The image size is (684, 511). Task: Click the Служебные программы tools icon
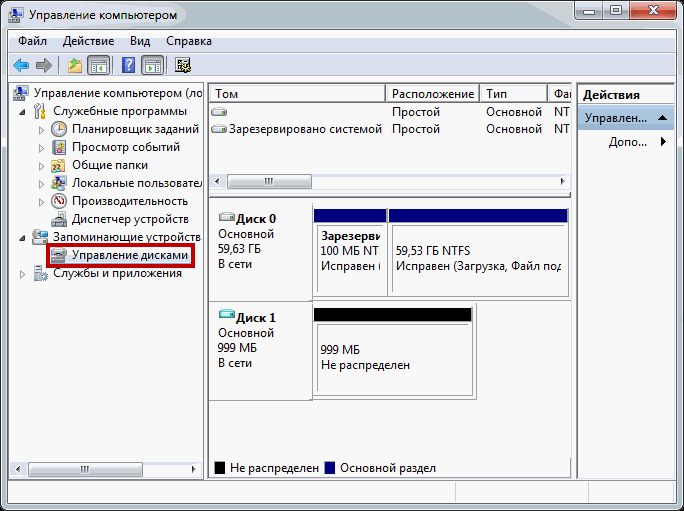[40, 111]
